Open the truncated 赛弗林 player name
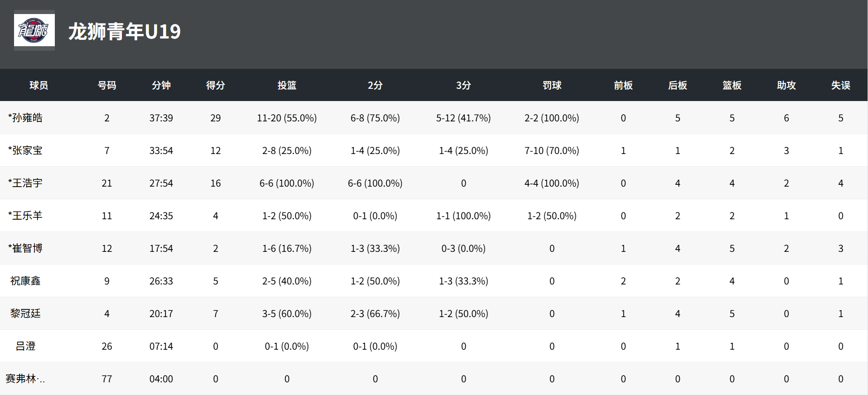This screenshot has height=395, width=868. [x=25, y=379]
